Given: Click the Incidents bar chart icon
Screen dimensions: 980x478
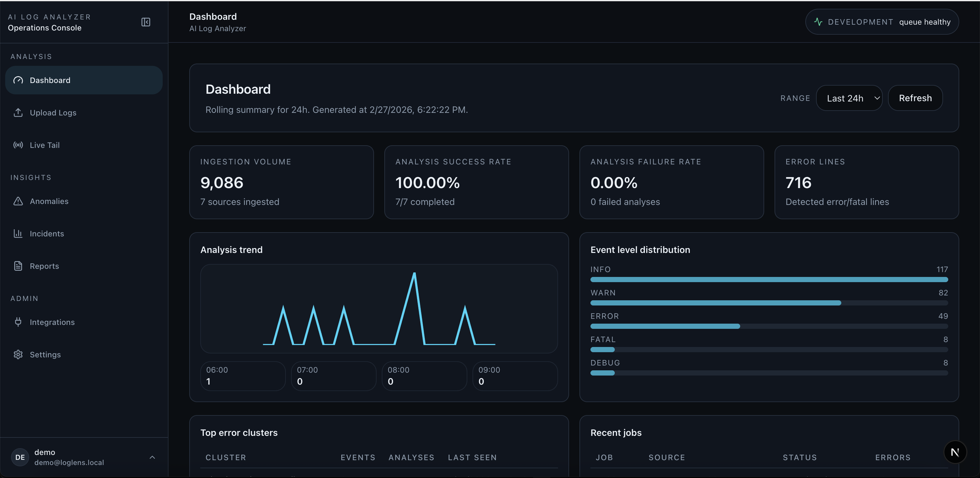Looking at the screenshot, I should pos(18,233).
